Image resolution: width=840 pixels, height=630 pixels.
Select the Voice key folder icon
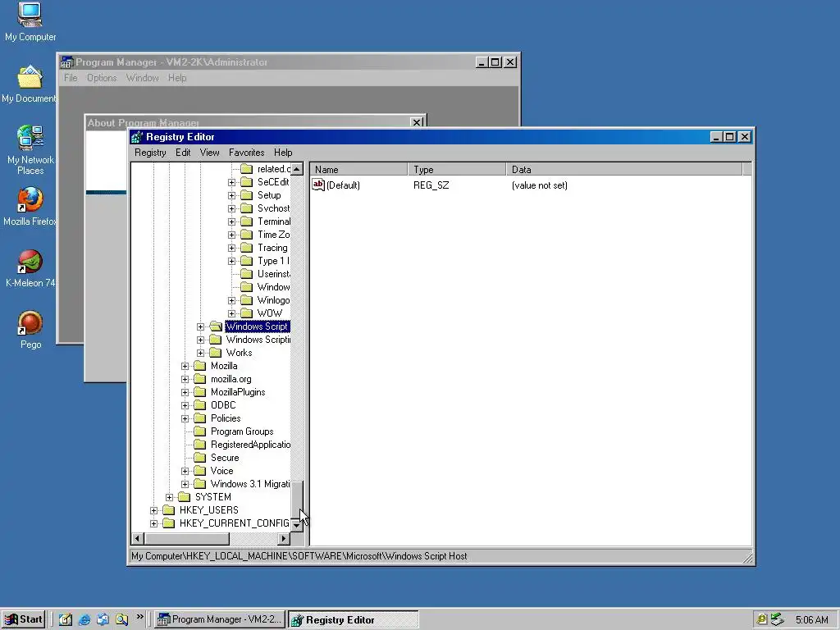(x=200, y=471)
